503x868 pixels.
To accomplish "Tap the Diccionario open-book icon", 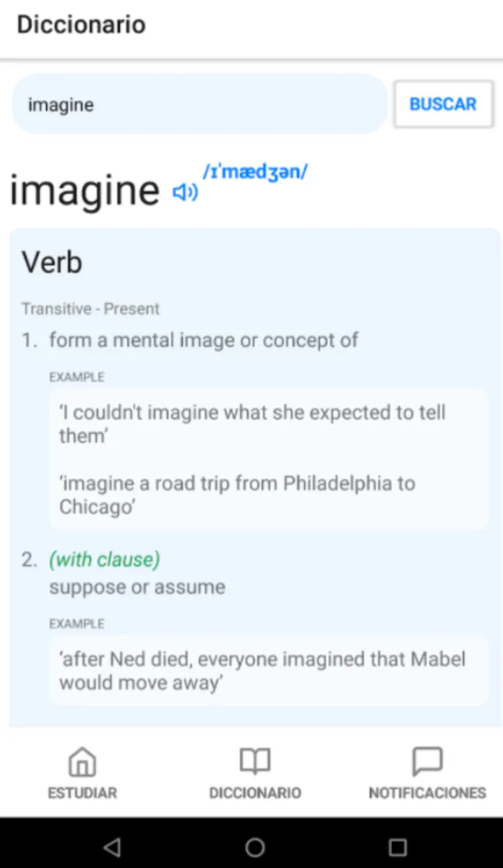I will (x=254, y=762).
